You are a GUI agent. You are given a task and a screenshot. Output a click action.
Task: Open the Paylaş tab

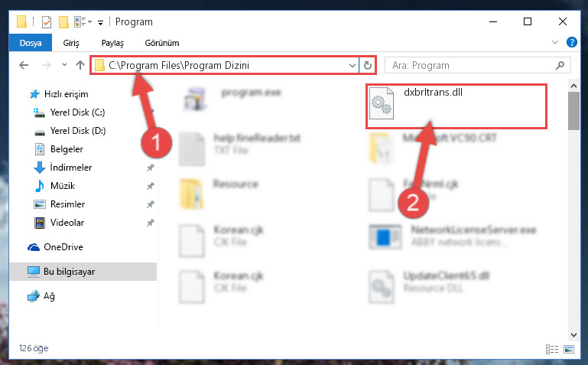coord(112,43)
